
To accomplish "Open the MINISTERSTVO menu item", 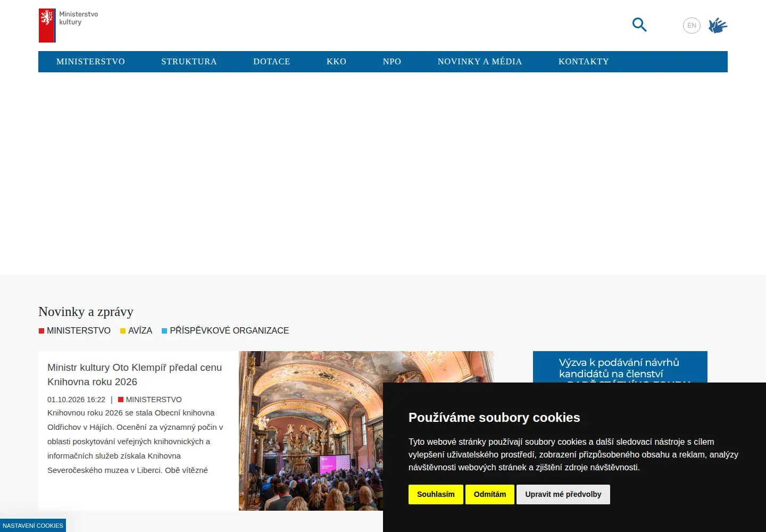I will pyautogui.click(x=91, y=62).
